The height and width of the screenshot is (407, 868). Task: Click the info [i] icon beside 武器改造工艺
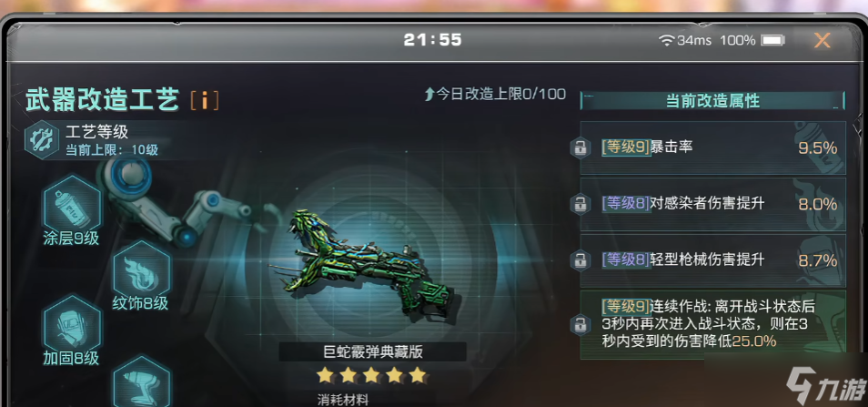point(205,100)
